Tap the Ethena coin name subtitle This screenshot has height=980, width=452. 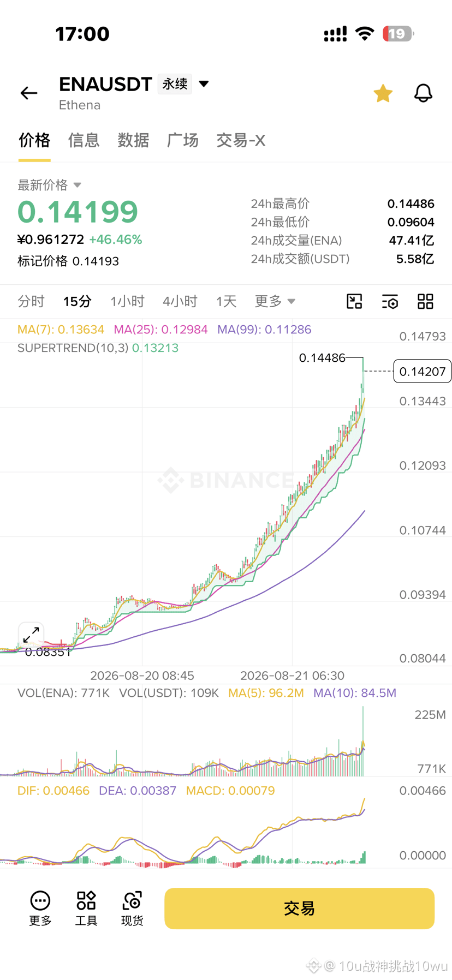[x=80, y=105]
